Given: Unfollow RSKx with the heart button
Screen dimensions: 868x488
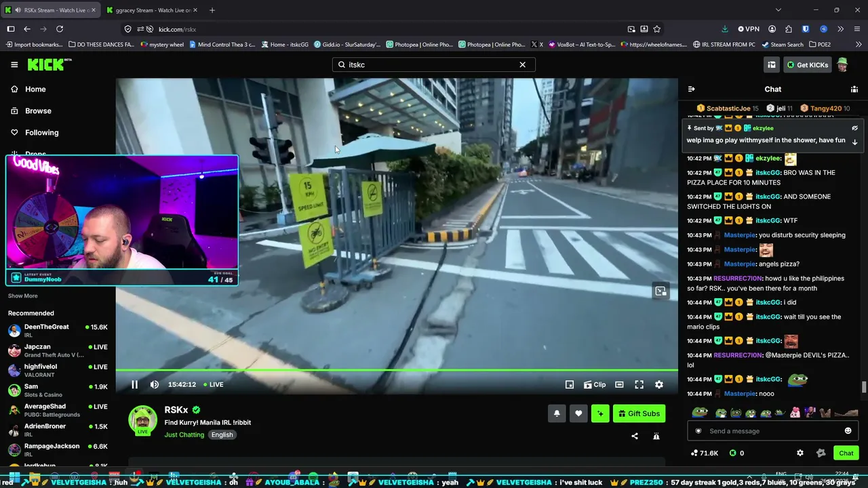Looking at the screenshot, I should tap(578, 413).
